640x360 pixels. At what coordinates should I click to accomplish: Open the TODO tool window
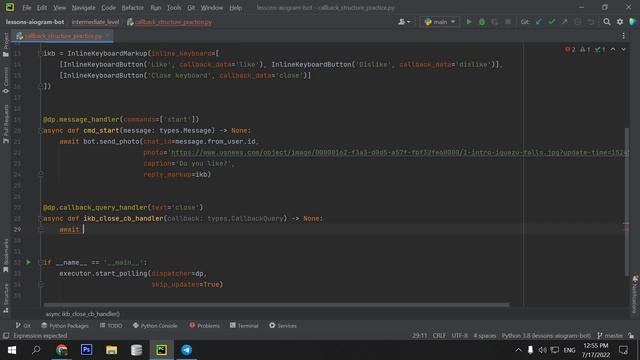click(x=111, y=326)
